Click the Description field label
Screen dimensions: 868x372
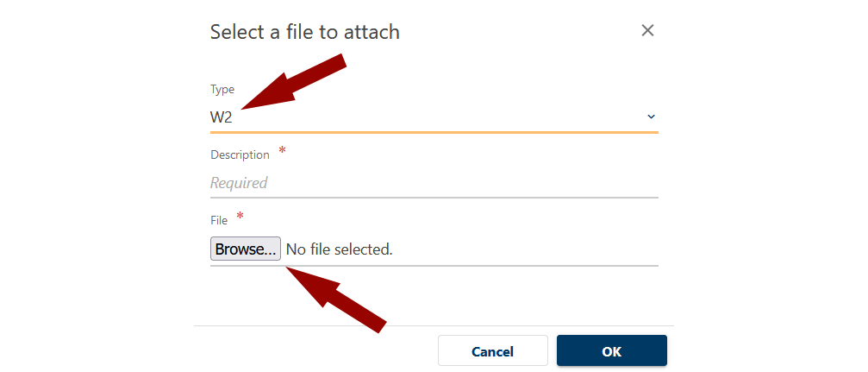pos(240,154)
